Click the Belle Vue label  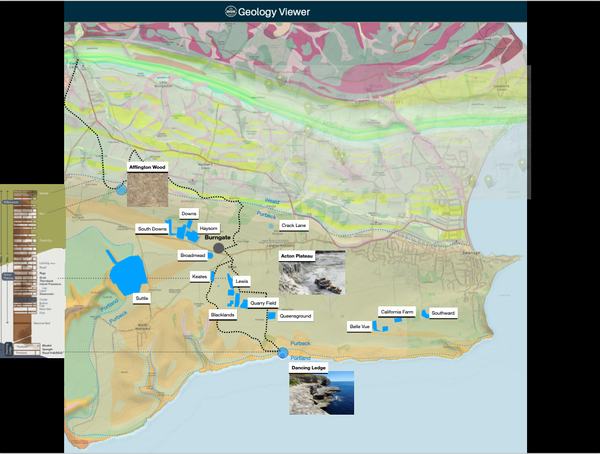[360, 326]
